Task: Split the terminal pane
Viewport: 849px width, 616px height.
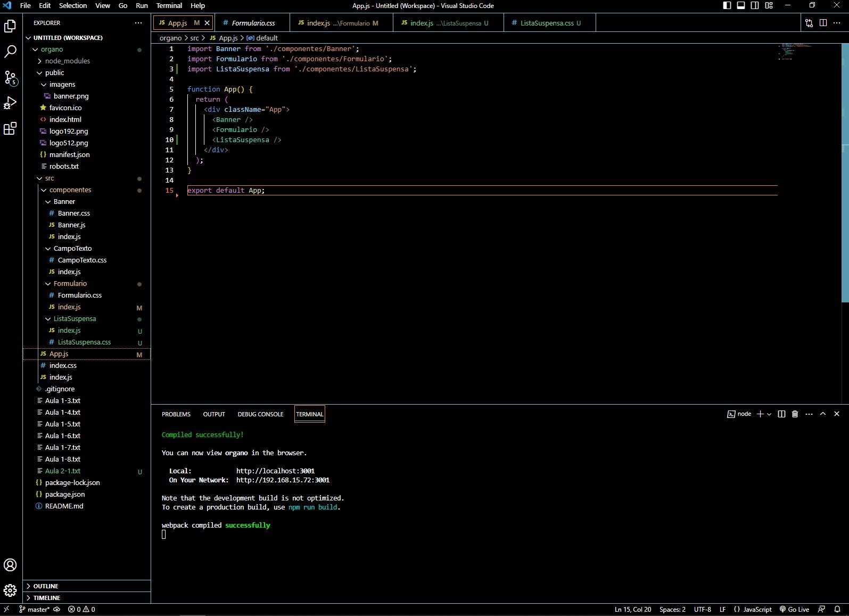Action: [x=781, y=414]
